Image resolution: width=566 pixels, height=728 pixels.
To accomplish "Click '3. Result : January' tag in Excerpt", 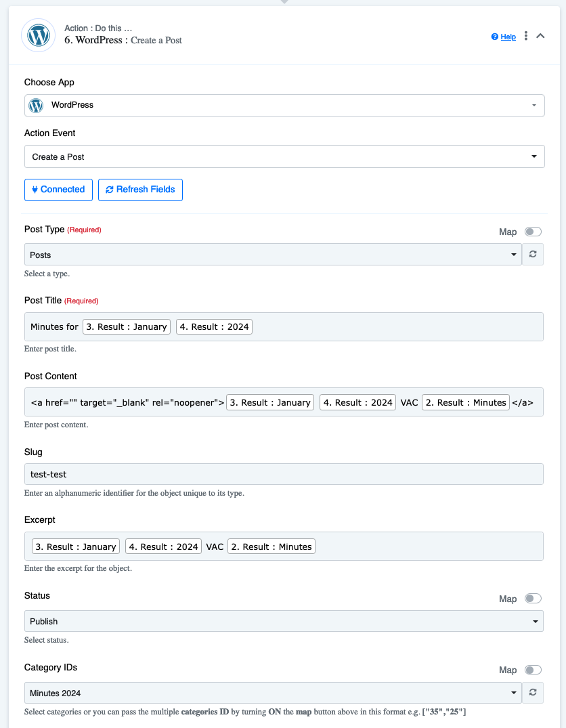I will [x=76, y=547].
